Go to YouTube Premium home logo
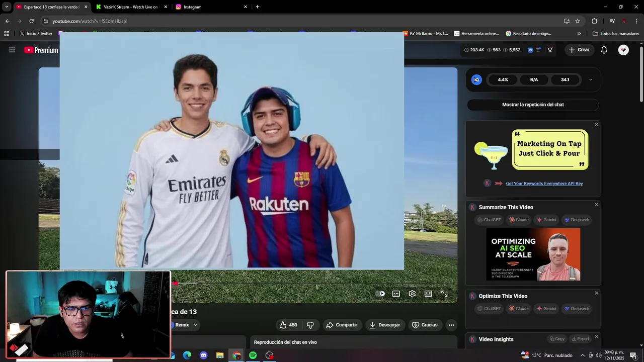 (x=41, y=50)
